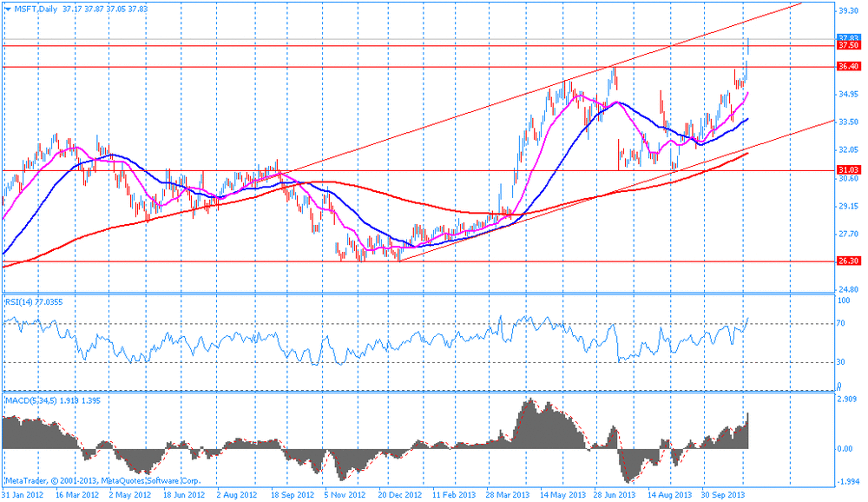The image size is (868, 502).
Task: Click the 31.03 red price level tag
Action: coord(849,170)
